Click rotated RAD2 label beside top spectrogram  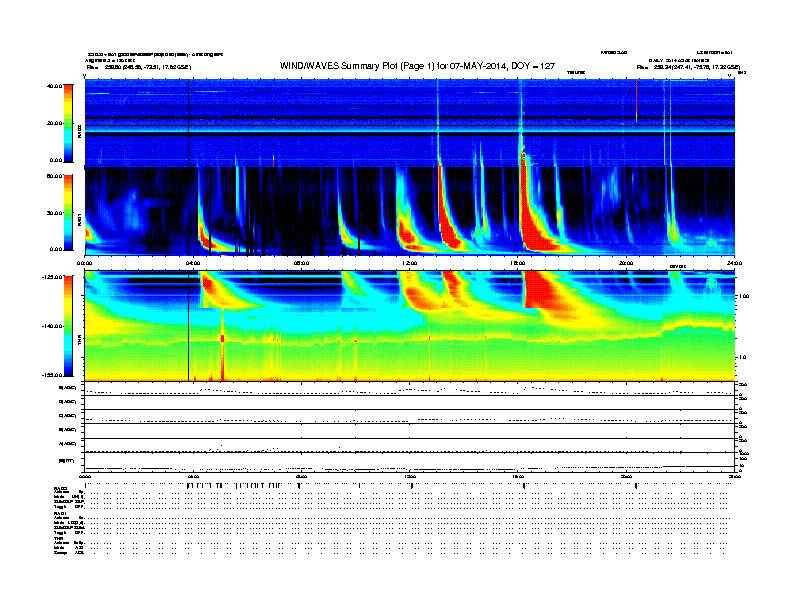[79, 132]
